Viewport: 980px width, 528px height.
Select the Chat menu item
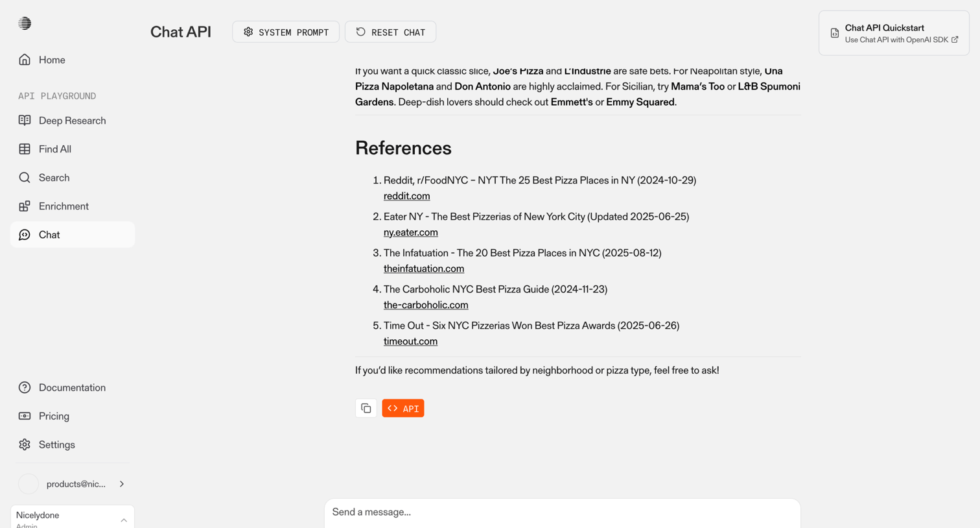(73, 235)
